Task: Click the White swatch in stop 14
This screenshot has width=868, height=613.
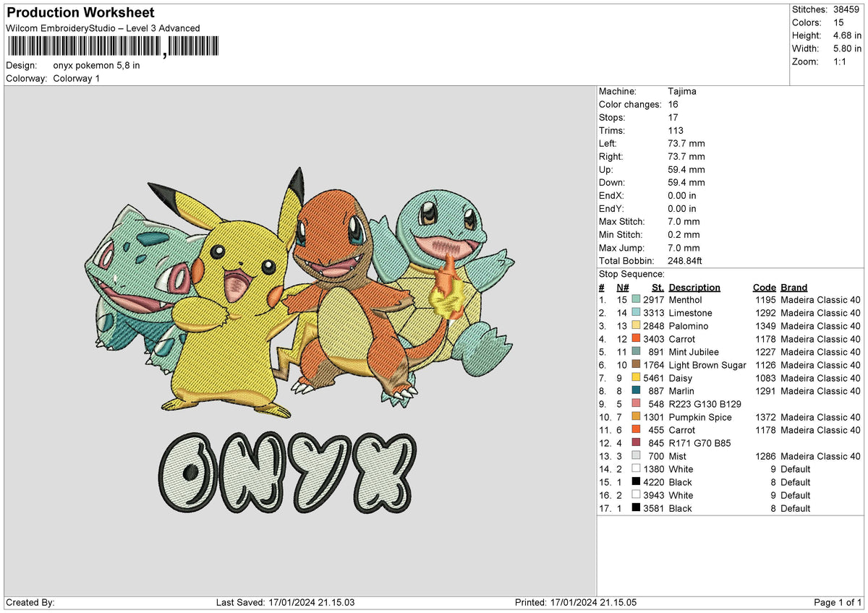Action: [636, 468]
